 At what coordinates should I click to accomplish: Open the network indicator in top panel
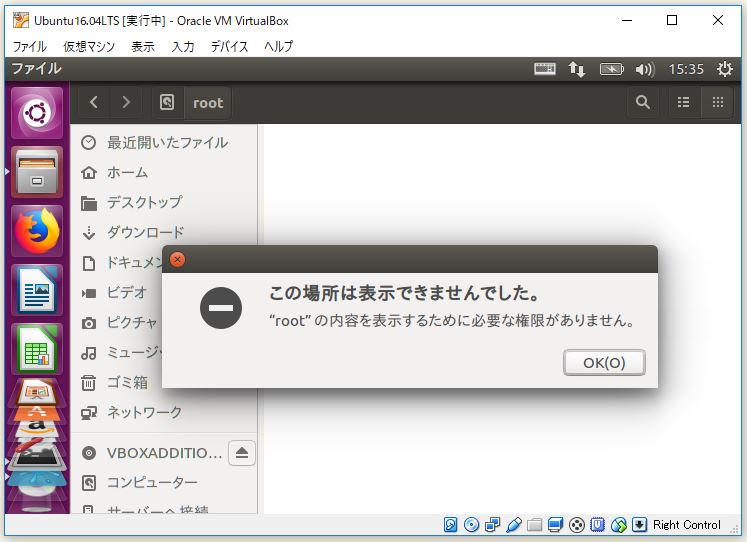tap(576, 69)
